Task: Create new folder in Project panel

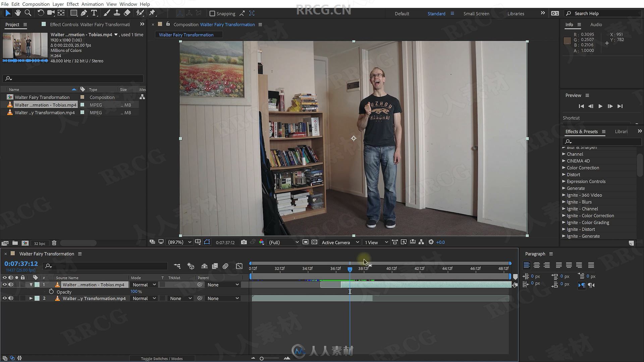Action: pos(15,243)
